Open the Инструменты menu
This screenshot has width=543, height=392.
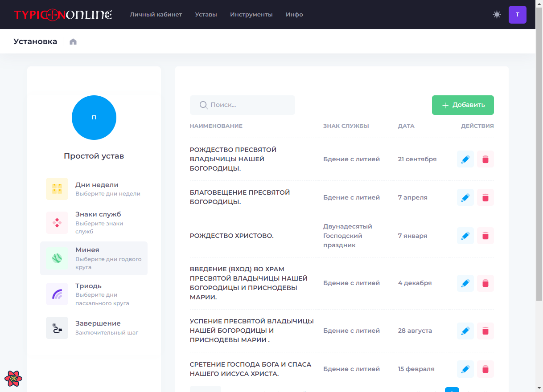tap(251, 15)
